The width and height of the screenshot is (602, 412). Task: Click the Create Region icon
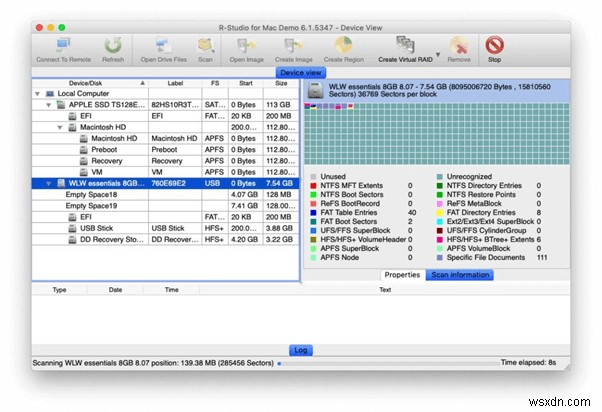click(344, 45)
